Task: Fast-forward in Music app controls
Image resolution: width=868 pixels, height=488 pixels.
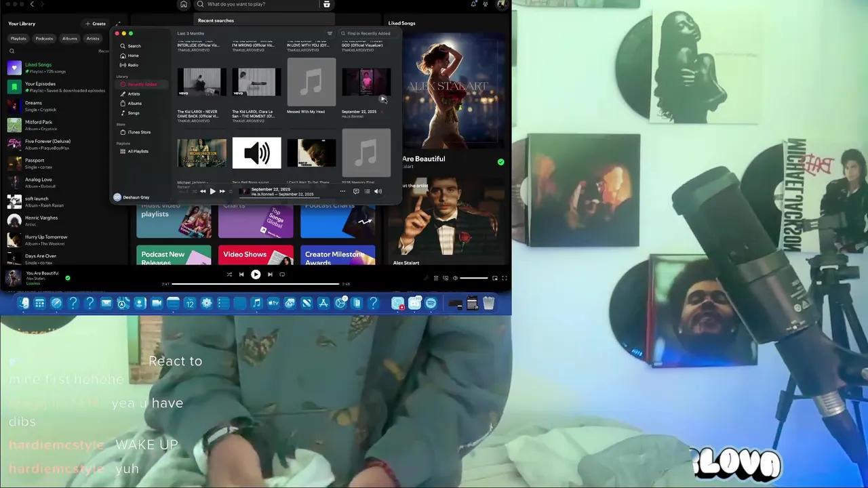Action: 222,191
